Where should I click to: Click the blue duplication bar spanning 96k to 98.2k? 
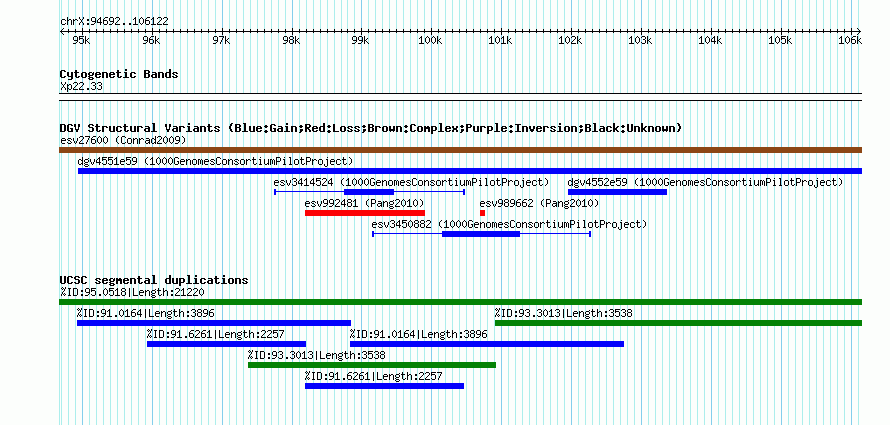[x=226, y=344]
